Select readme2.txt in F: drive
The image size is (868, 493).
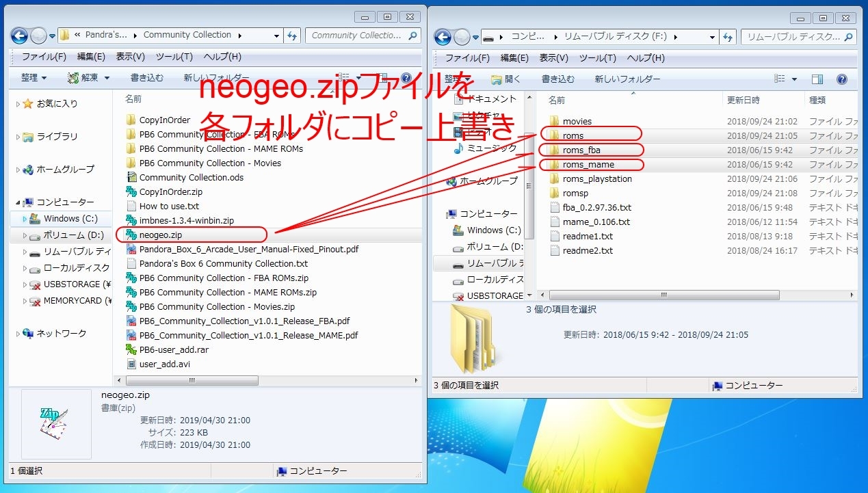(588, 250)
